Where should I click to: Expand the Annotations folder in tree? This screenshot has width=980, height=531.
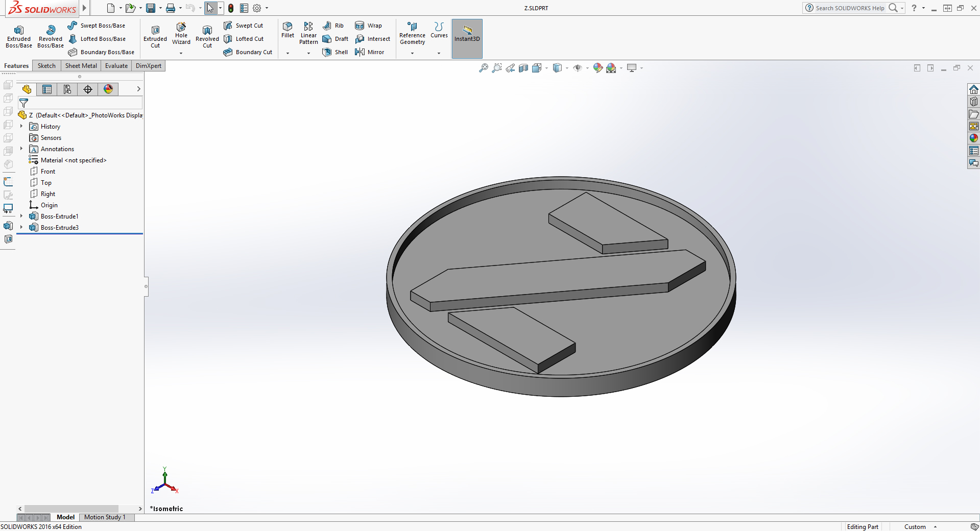click(x=21, y=149)
